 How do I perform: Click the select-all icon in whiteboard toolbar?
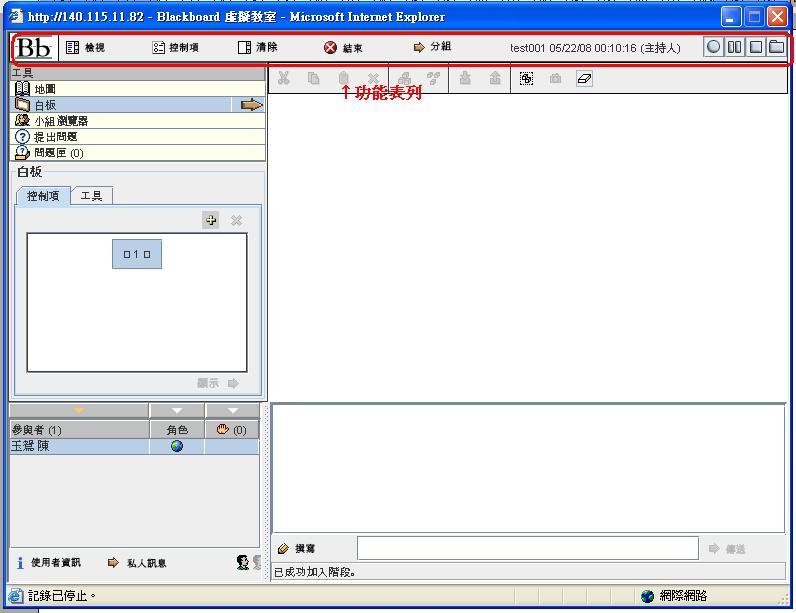(526, 79)
